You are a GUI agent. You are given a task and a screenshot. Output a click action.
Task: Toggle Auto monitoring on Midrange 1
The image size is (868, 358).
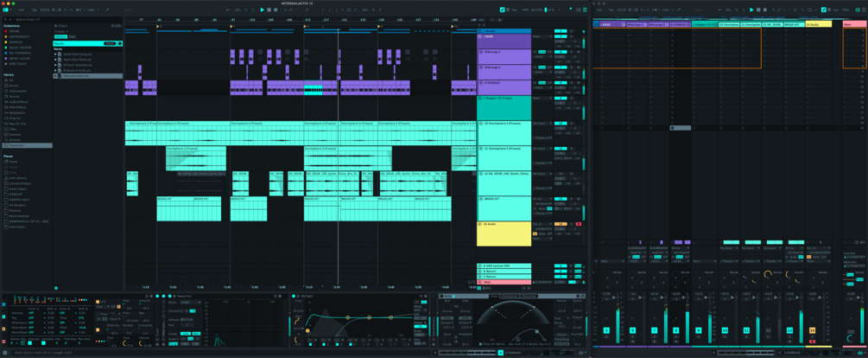point(542,52)
